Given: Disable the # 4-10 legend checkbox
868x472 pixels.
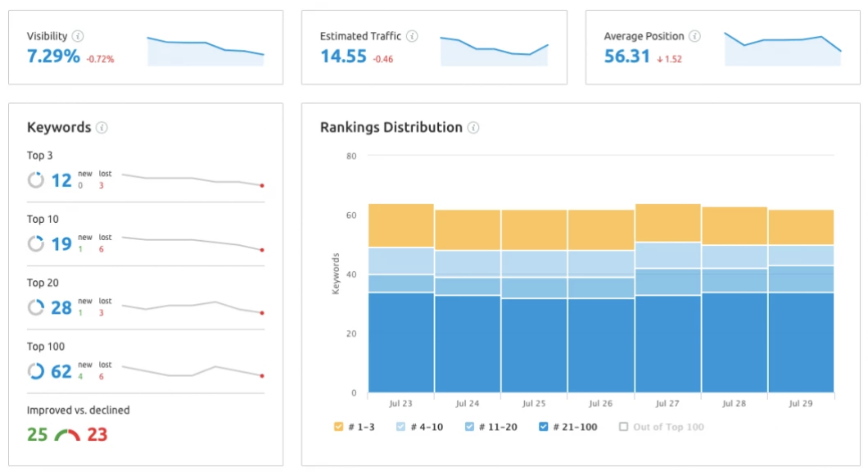Looking at the screenshot, I should click(x=400, y=427).
